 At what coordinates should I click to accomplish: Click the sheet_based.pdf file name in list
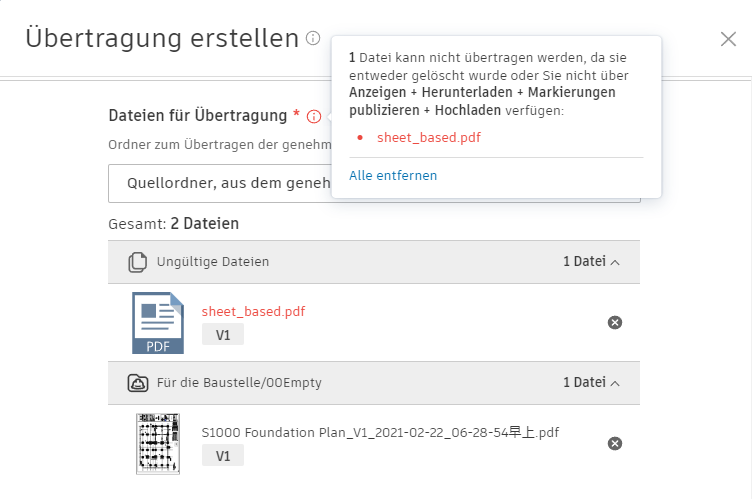coord(253,311)
